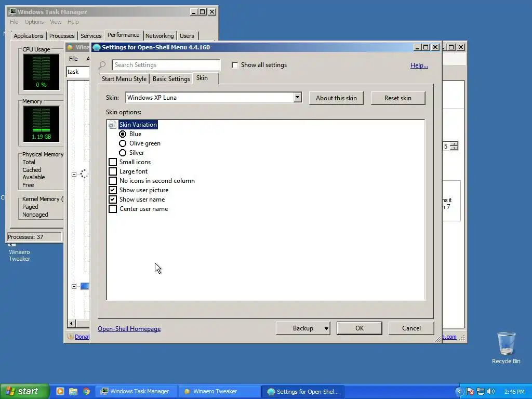The image size is (532, 399).
Task: Select the Silver skin variation
Action: 123,153
